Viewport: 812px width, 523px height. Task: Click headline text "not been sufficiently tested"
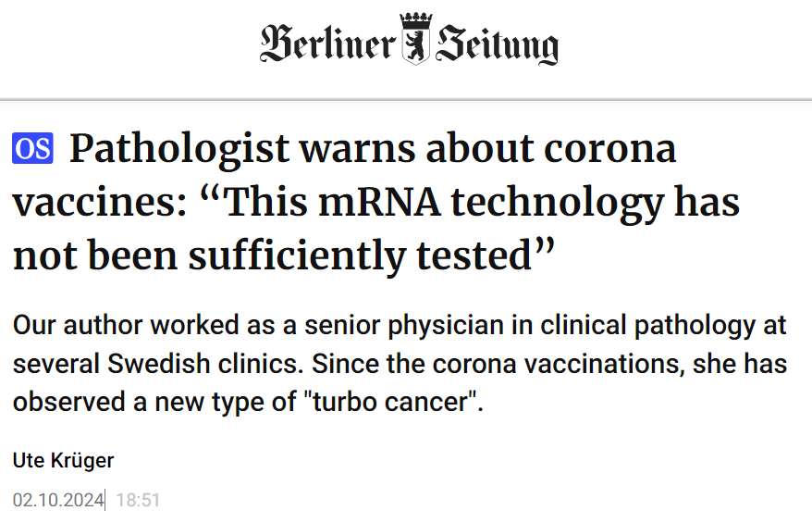(x=284, y=255)
